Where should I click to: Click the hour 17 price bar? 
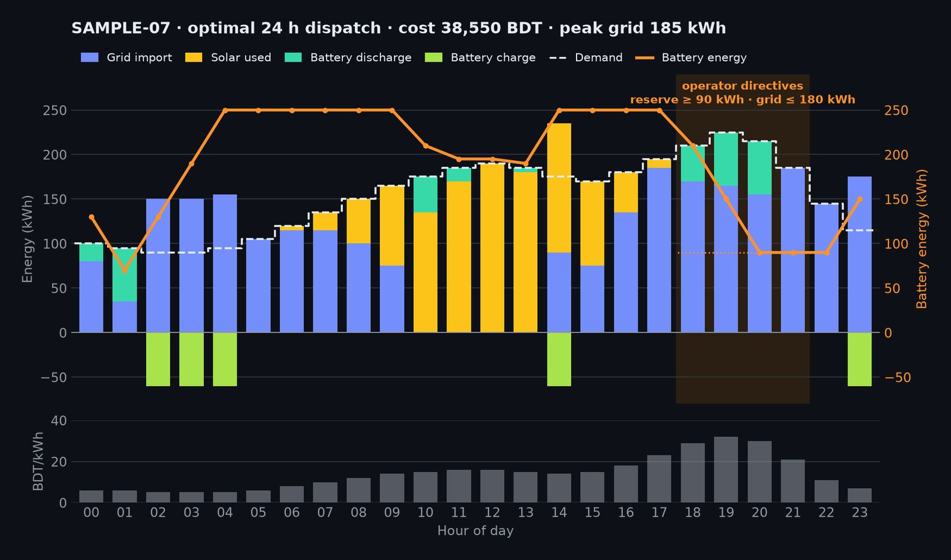point(659,479)
